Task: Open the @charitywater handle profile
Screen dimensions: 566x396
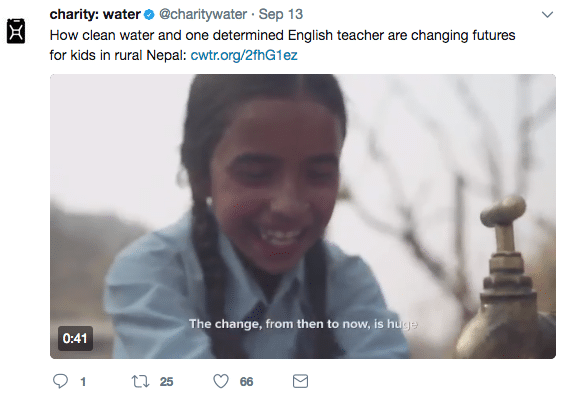Action: 203,14
